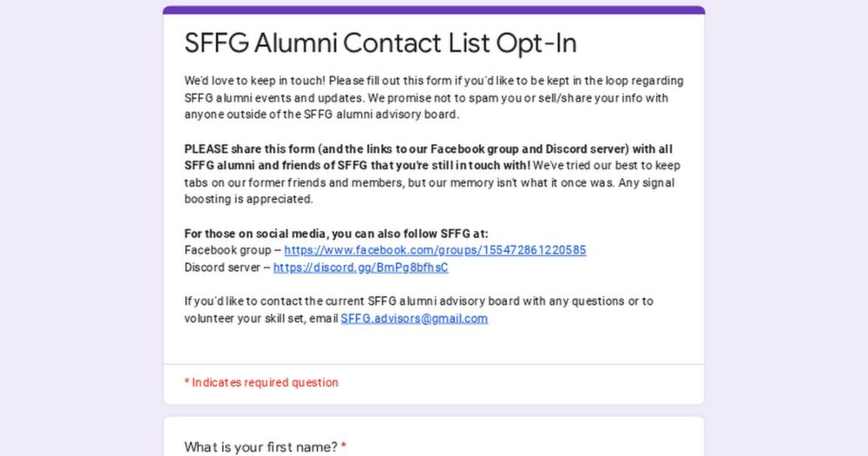Click the purple header bar atop the form

(x=434, y=10)
